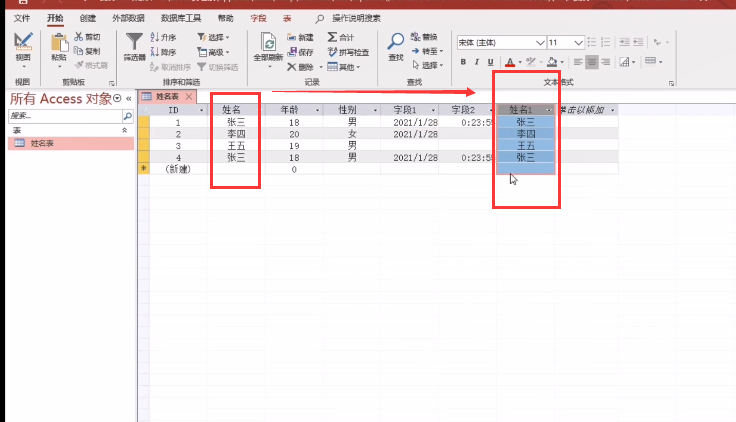Open 查找 (Find) magnifier
Screen dimensions: 736x422
coord(396,47)
